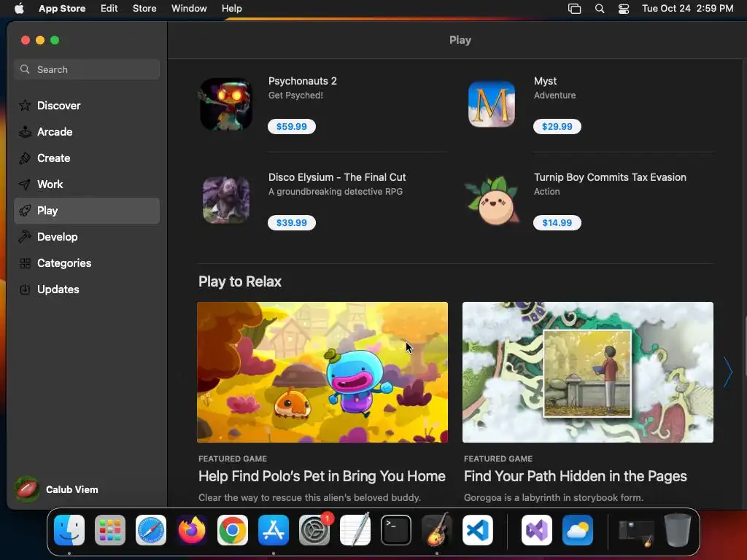Open the Help menu
Screen dimensions: 747x560
[232, 9]
